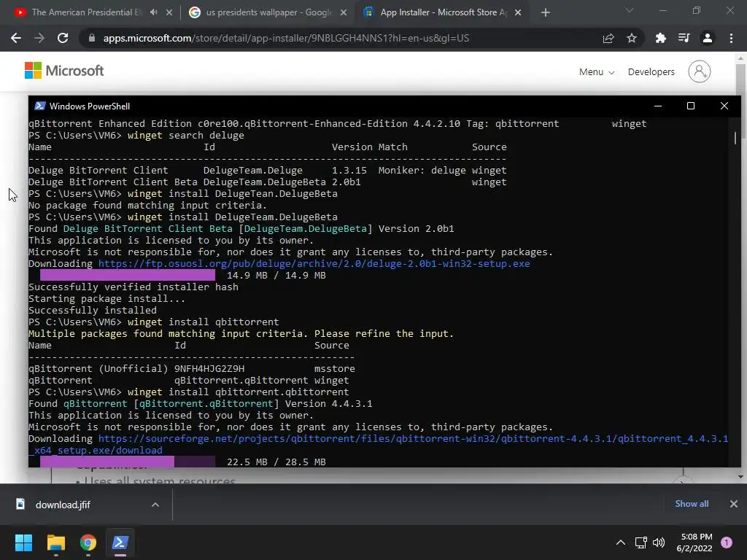The width and height of the screenshot is (747, 560).
Task: Click the version text '1.3.15'
Action: (349, 171)
